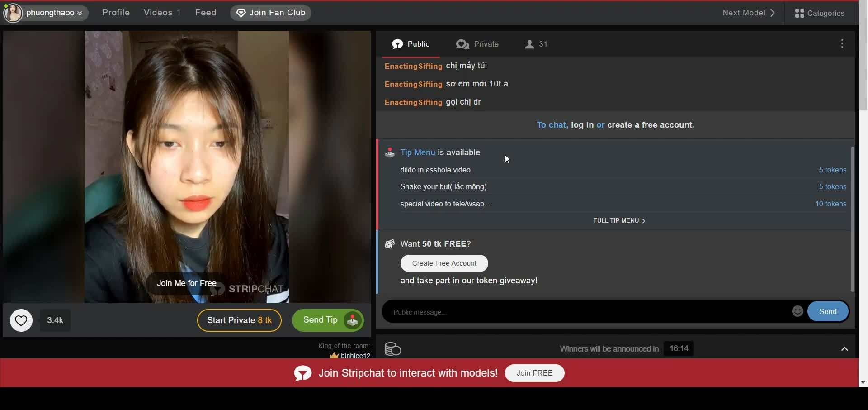Click the model avatar thumbnail

13,13
